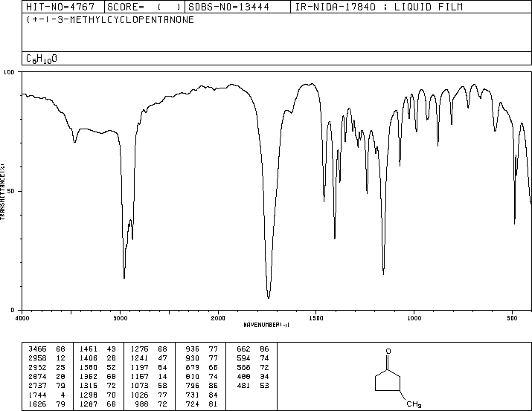Click the 3-METHYLCYCLOPENTANONE compound name
Image resolution: width=532 pixels, height=411 pixels.
(x=125, y=19)
